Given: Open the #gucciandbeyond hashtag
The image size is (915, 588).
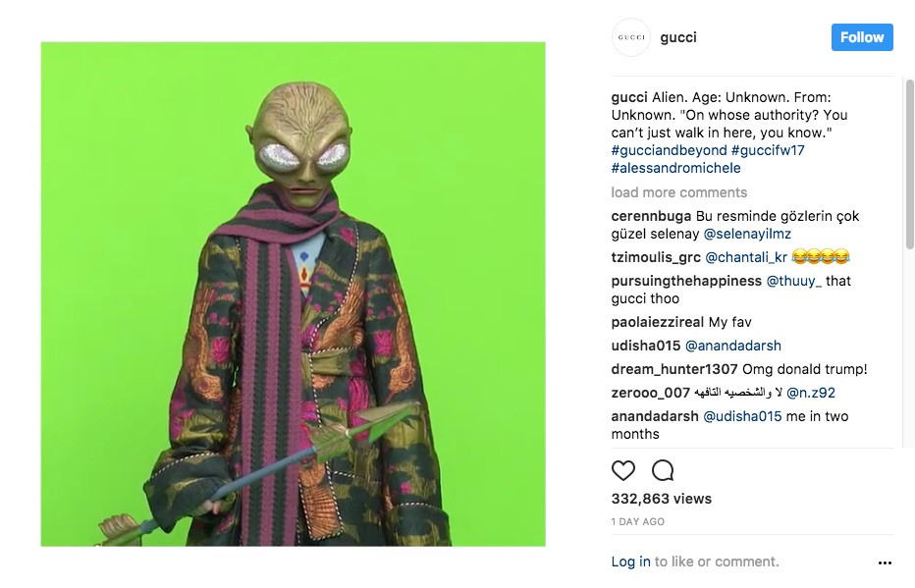Looking at the screenshot, I should [x=669, y=150].
